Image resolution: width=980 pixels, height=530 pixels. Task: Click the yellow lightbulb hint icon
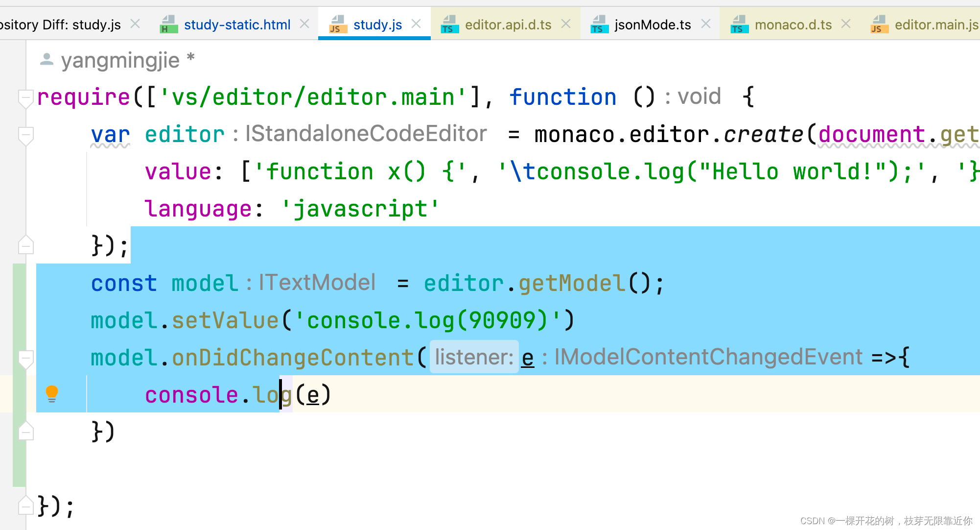click(x=51, y=394)
